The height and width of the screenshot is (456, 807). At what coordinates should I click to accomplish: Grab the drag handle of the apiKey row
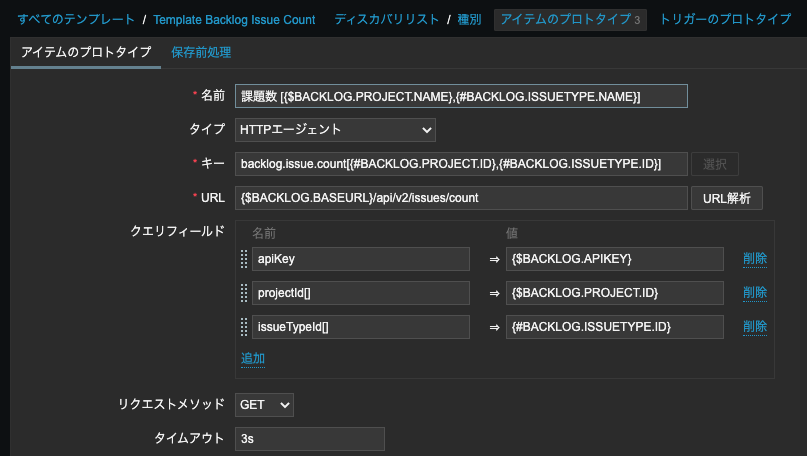pyautogui.click(x=244, y=259)
